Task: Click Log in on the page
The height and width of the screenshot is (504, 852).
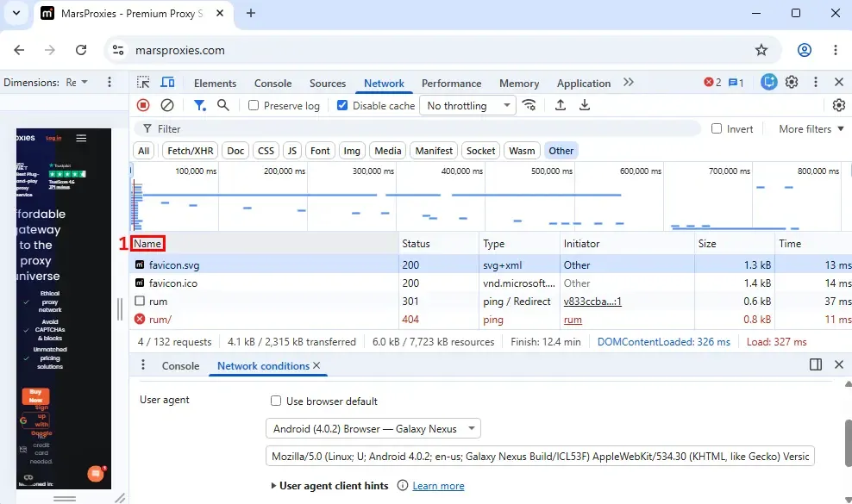Action: point(53,138)
